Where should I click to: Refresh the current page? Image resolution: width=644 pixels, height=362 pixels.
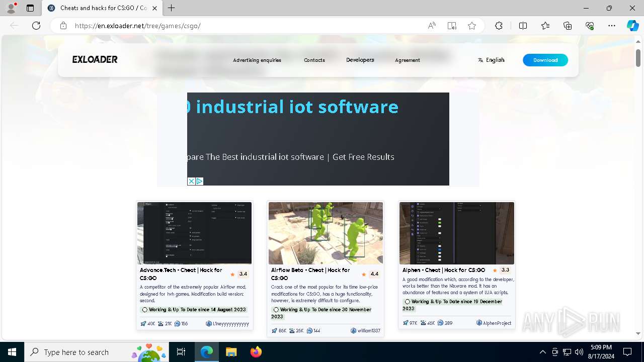click(36, 26)
